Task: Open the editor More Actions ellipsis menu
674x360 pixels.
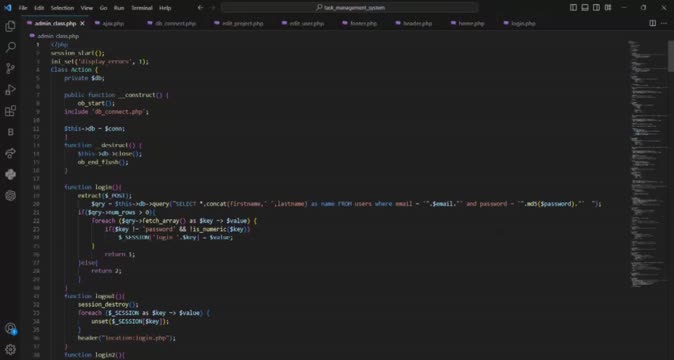Action: (664, 23)
